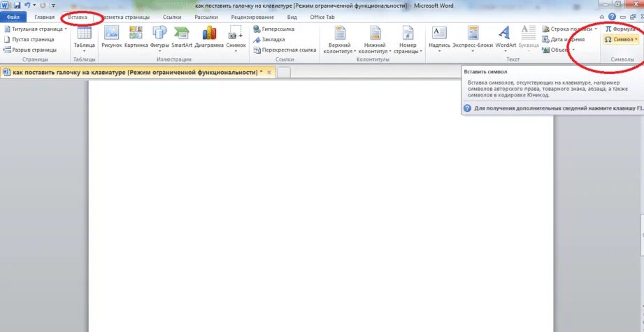Click Перекрестная ссылка button
This screenshot has width=644, height=332.
pos(285,50)
